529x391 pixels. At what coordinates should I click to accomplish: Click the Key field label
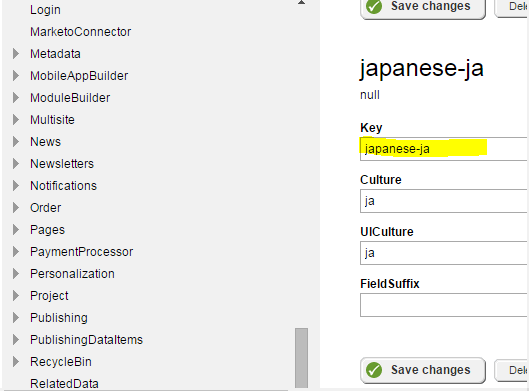pos(371,128)
